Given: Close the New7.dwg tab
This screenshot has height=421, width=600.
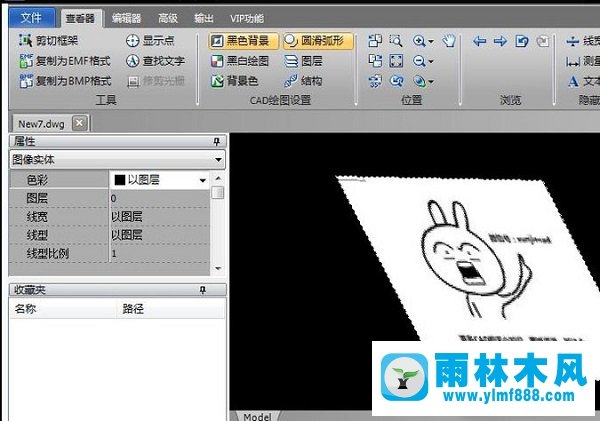Looking at the screenshot, I should (x=79, y=123).
